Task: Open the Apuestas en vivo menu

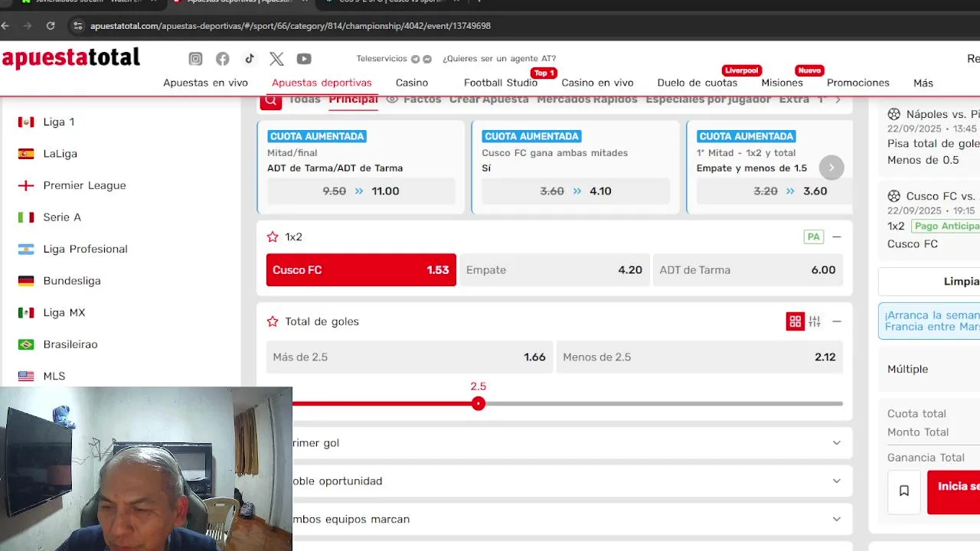Action: coord(205,83)
